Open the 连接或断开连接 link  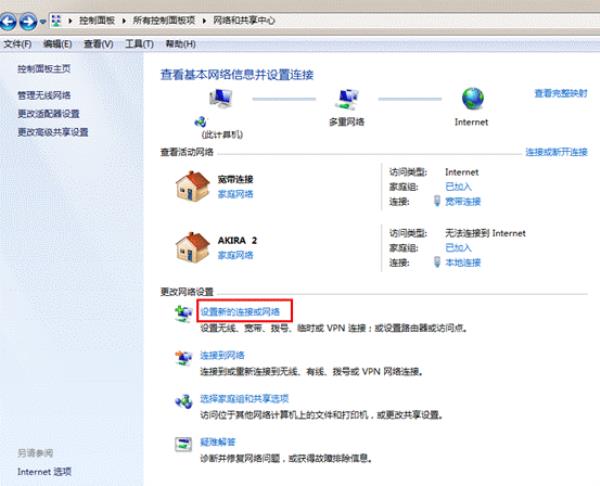pos(556,152)
